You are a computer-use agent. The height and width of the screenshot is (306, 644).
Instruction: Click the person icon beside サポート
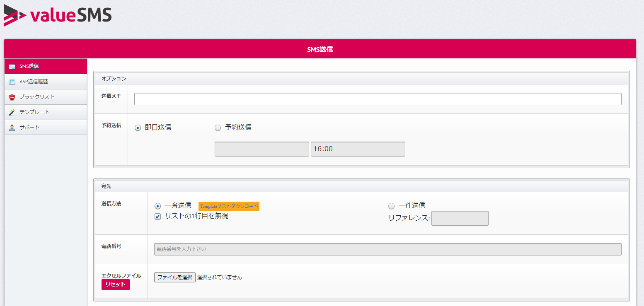(12, 128)
